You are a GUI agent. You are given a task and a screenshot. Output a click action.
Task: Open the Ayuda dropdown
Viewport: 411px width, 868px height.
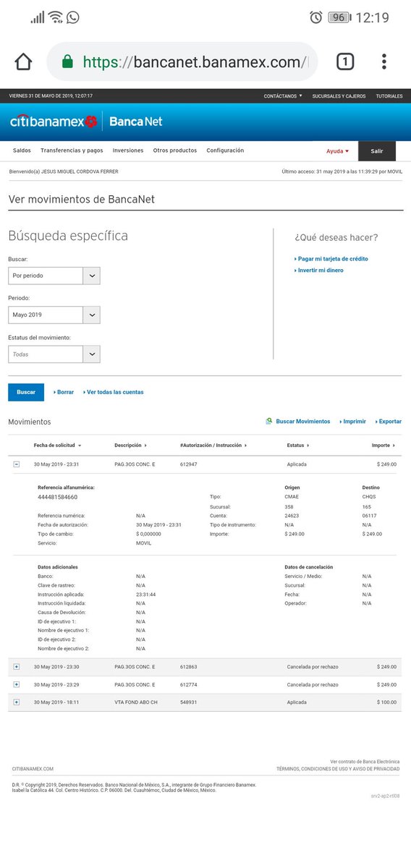pos(337,151)
